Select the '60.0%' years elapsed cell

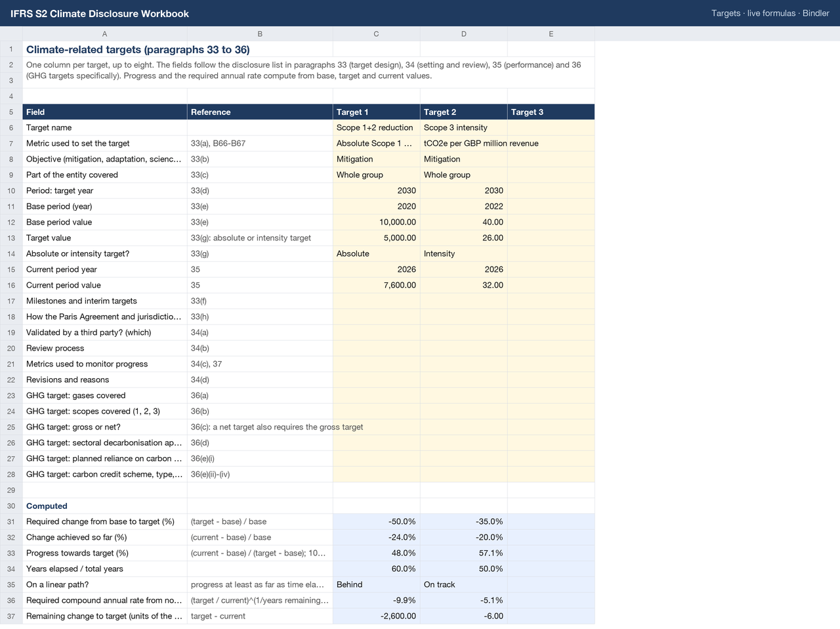(x=376, y=569)
